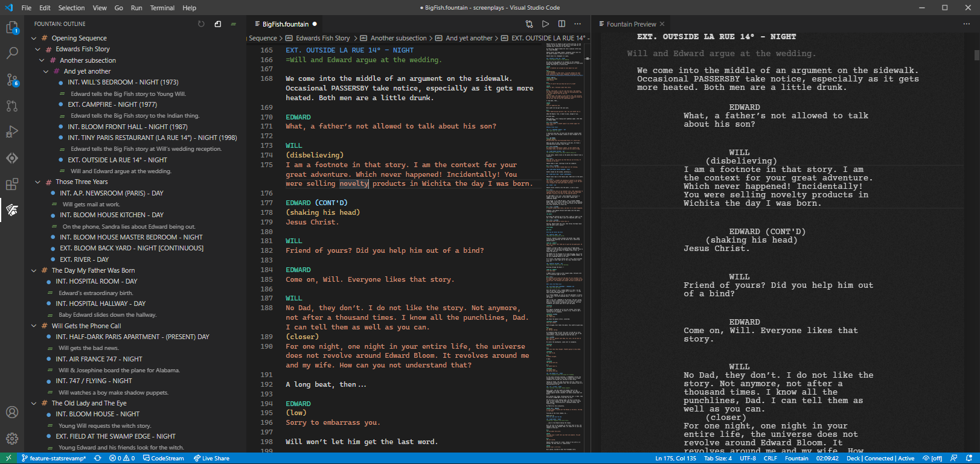980x464 pixels.
Task: Change line ending CRLF in status bar
Action: (x=770, y=459)
